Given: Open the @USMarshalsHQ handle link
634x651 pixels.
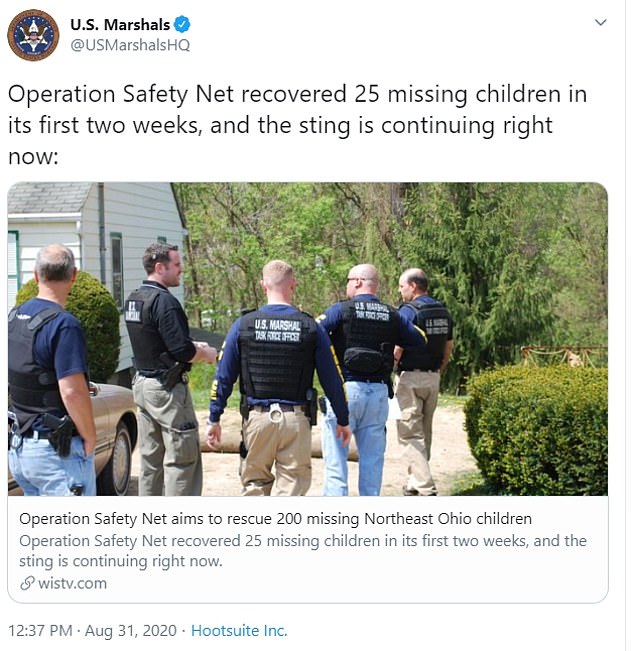Looking at the screenshot, I should pos(129,45).
